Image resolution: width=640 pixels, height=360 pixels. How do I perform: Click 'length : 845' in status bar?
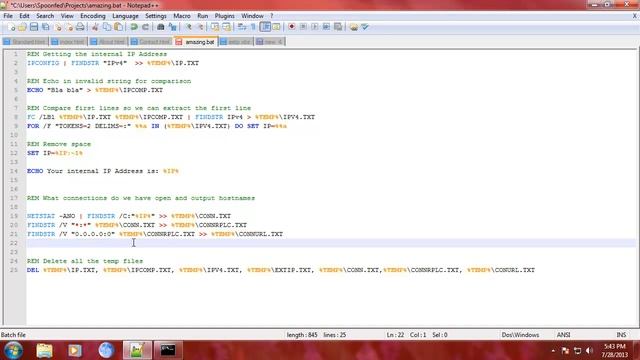(302, 335)
